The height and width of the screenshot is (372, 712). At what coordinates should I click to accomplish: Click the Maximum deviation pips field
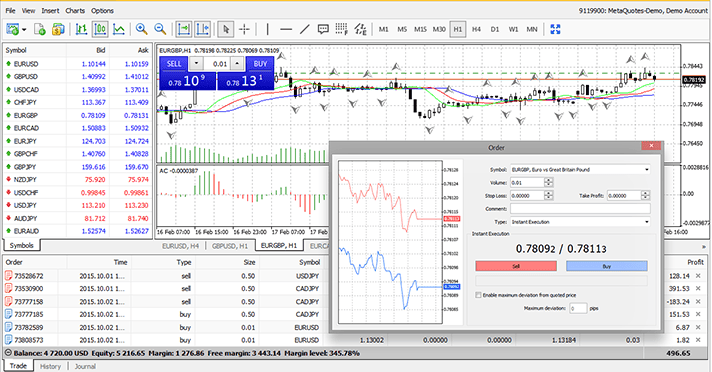578,308
